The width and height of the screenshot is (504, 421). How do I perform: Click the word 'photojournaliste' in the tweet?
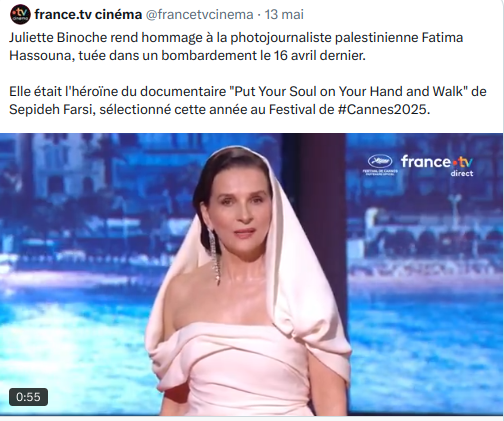coord(281,38)
